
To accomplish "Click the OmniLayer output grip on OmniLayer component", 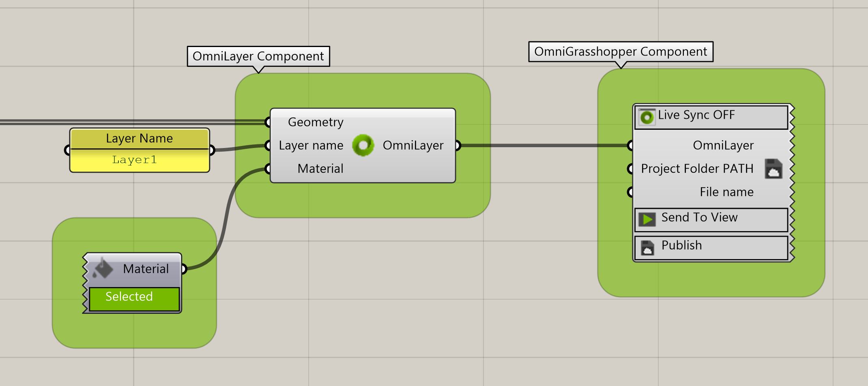I will [458, 145].
